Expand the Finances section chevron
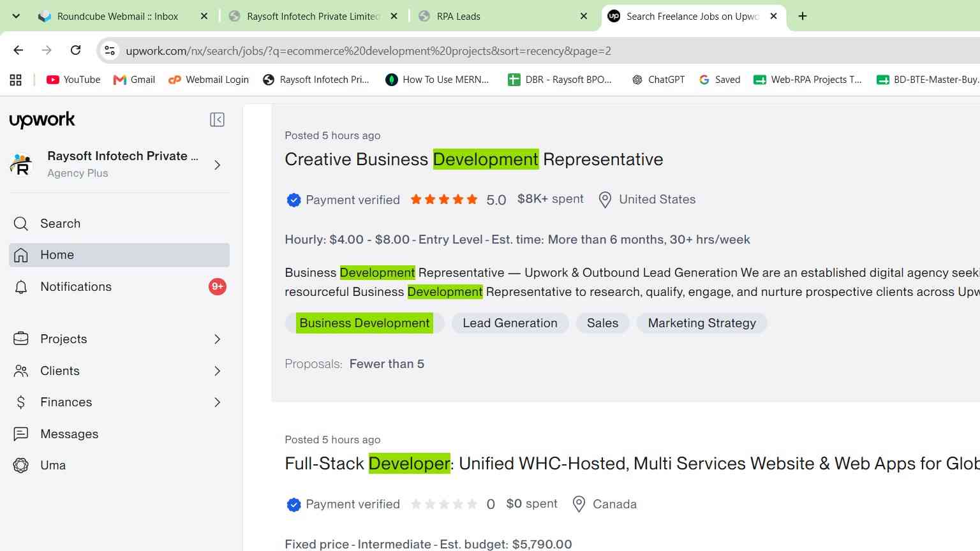 [x=217, y=402]
